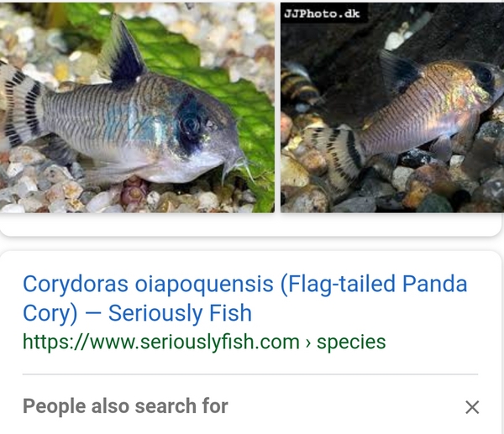This screenshot has width=504, height=434.
Task: Click the words Seriously Fish in the title
Action: [x=180, y=313]
